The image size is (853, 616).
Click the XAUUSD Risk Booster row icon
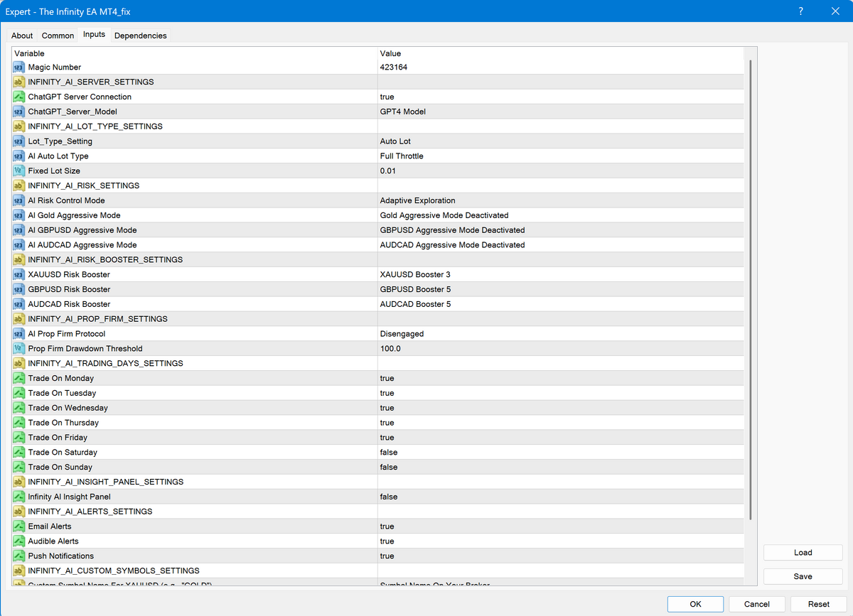click(19, 275)
